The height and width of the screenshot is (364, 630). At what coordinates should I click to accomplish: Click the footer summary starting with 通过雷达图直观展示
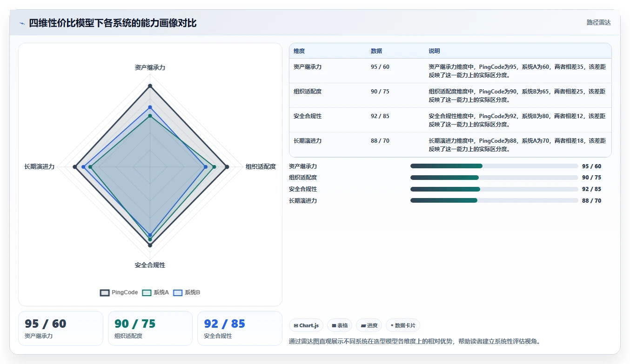(415, 341)
